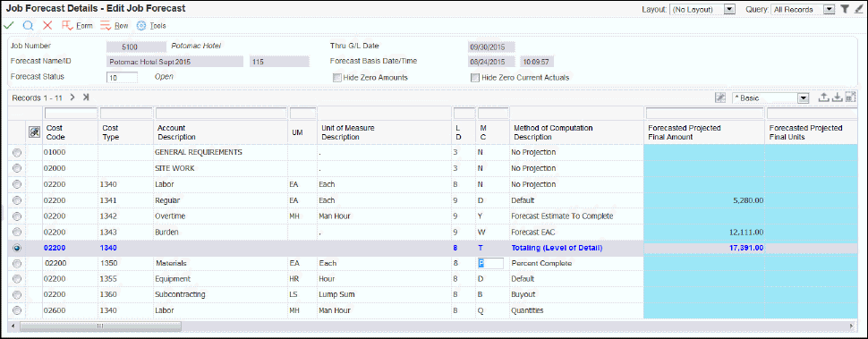Click the Buyout method cell
868x339 pixels.
pyautogui.click(x=576, y=295)
